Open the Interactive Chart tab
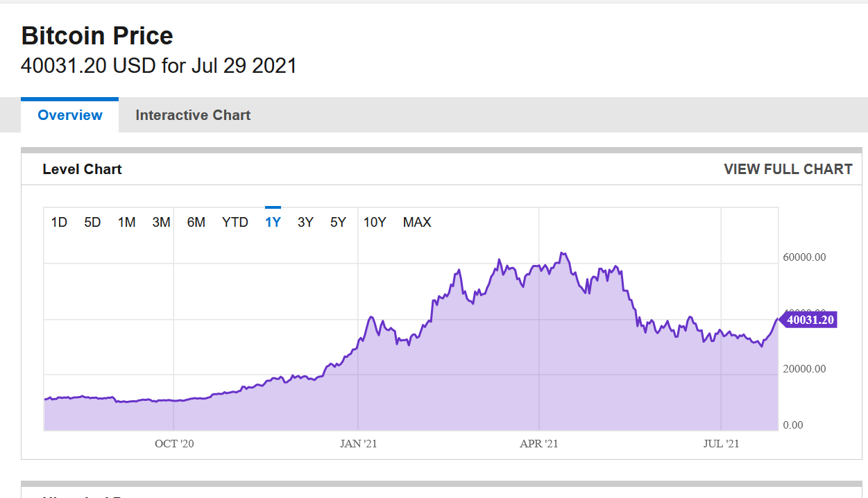 click(193, 115)
